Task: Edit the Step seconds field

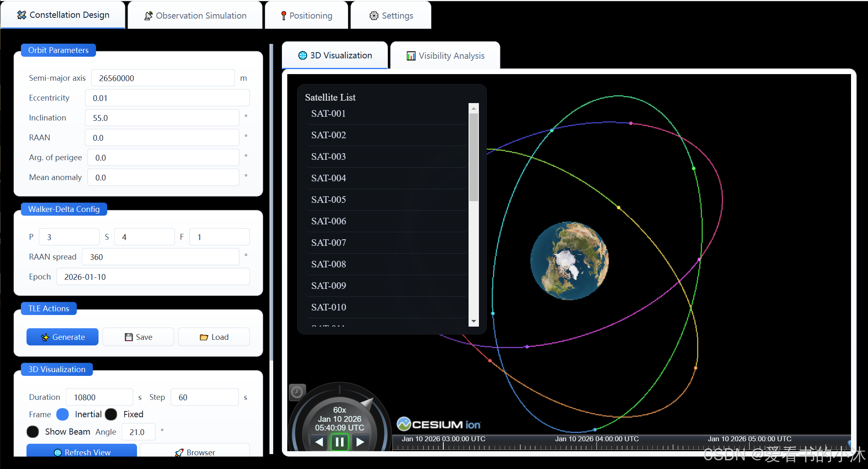Action: pyautogui.click(x=204, y=397)
